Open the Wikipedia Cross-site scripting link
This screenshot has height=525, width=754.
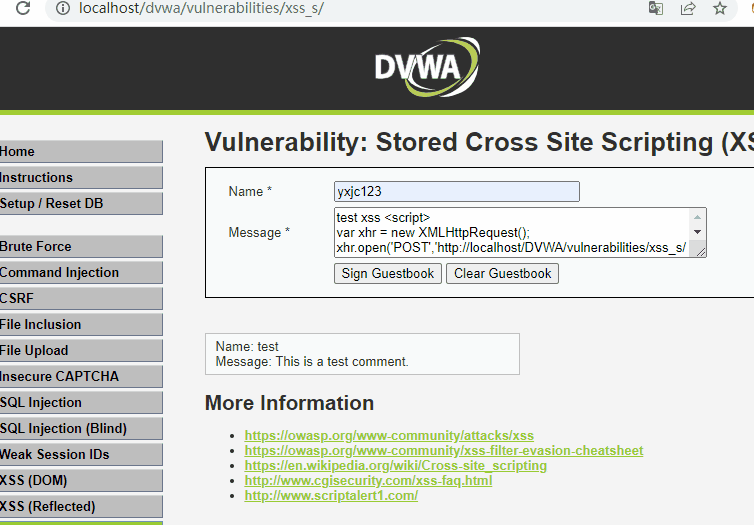[x=396, y=465]
